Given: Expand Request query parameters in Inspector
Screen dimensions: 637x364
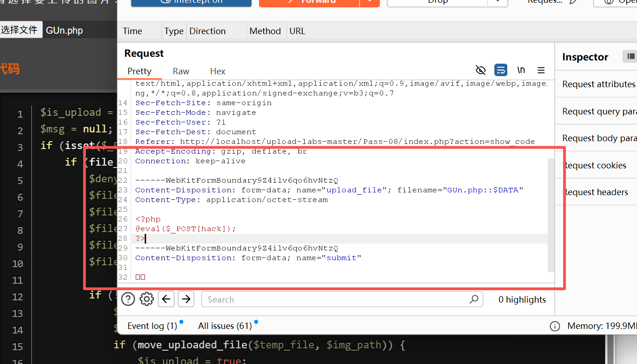Looking at the screenshot, I should 599,111.
